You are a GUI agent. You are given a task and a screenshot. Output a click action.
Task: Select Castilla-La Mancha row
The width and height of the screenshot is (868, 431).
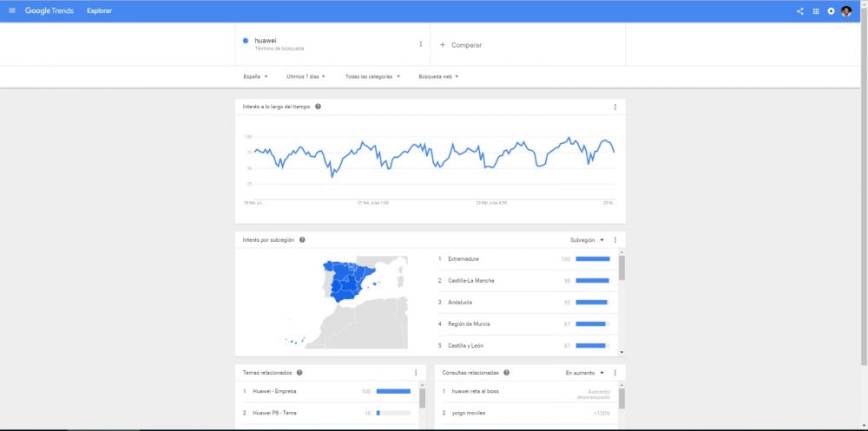click(528, 280)
